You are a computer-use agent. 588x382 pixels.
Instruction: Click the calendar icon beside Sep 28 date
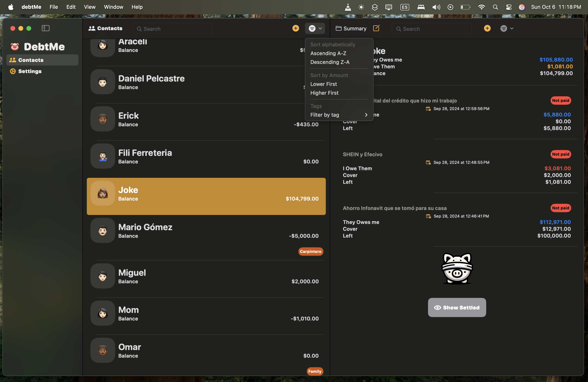coord(428,108)
